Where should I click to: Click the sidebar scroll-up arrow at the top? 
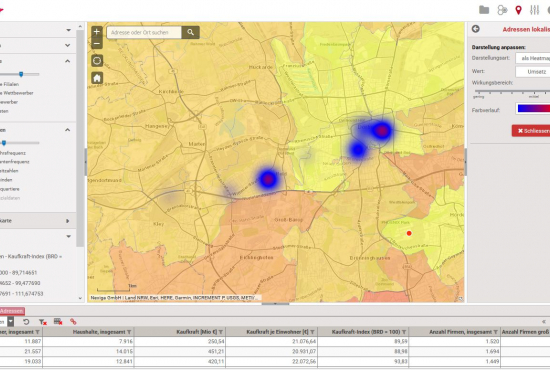pyautogui.click(x=80, y=26)
